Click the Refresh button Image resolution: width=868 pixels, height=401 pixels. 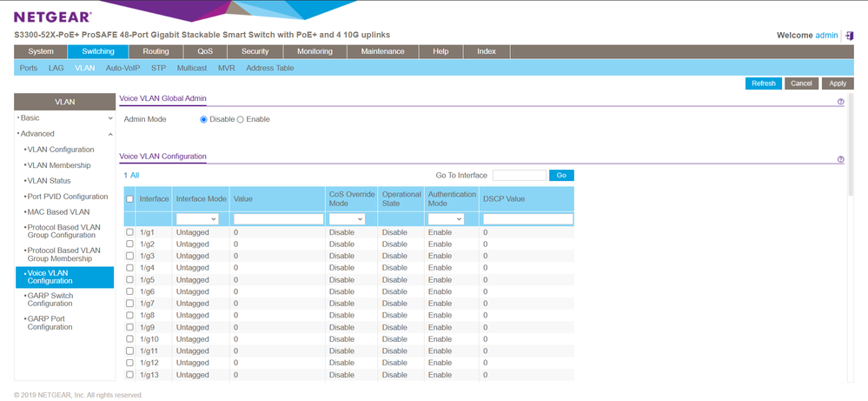tap(764, 84)
